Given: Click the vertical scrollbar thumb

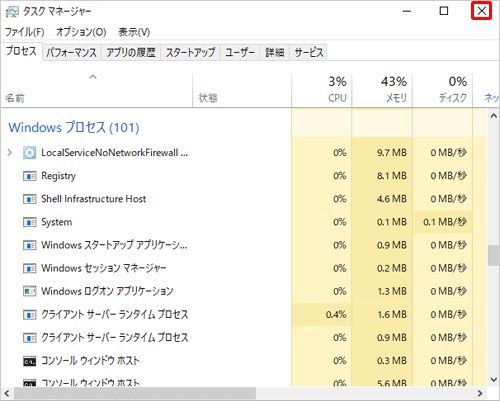Looking at the screenshot, I should pos(494,256).
